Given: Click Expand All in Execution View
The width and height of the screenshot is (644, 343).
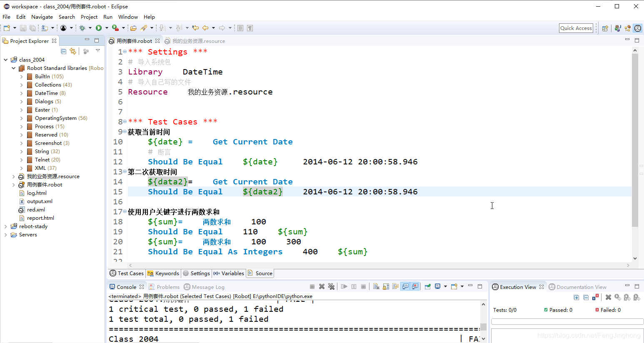Looking at the screenshot, I should tap(577, 297).
